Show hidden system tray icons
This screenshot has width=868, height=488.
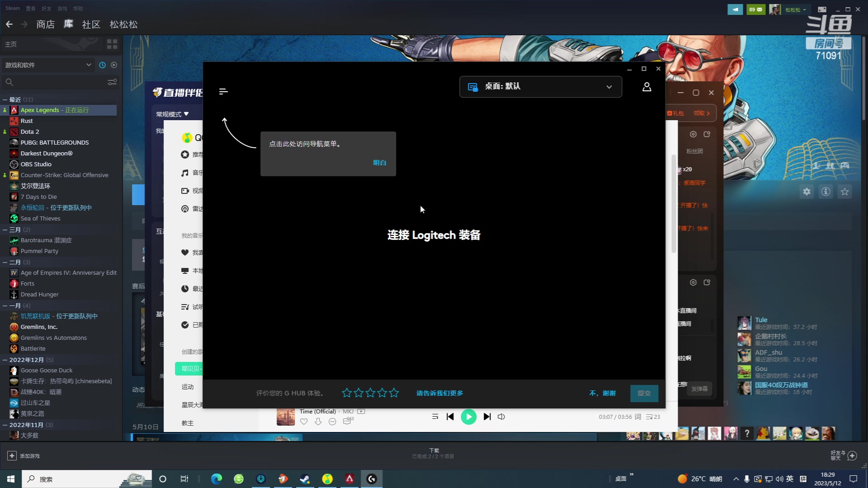736,479
